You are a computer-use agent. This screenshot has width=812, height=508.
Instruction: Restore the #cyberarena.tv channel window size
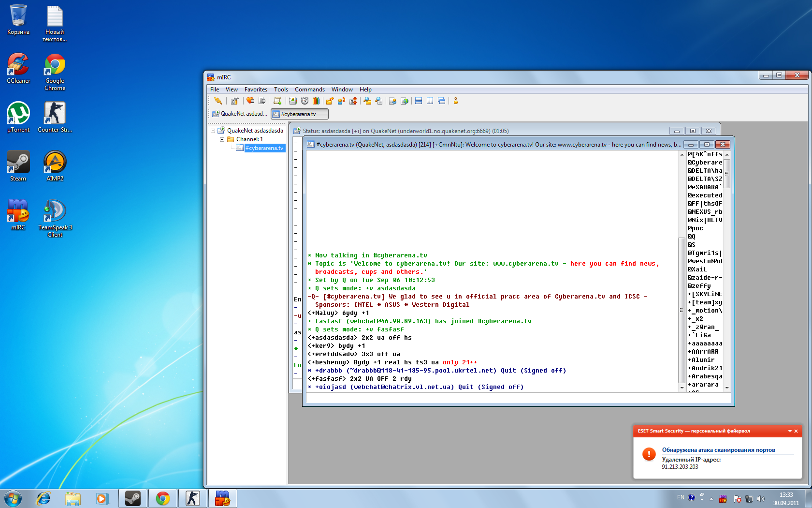pos(707,145)
